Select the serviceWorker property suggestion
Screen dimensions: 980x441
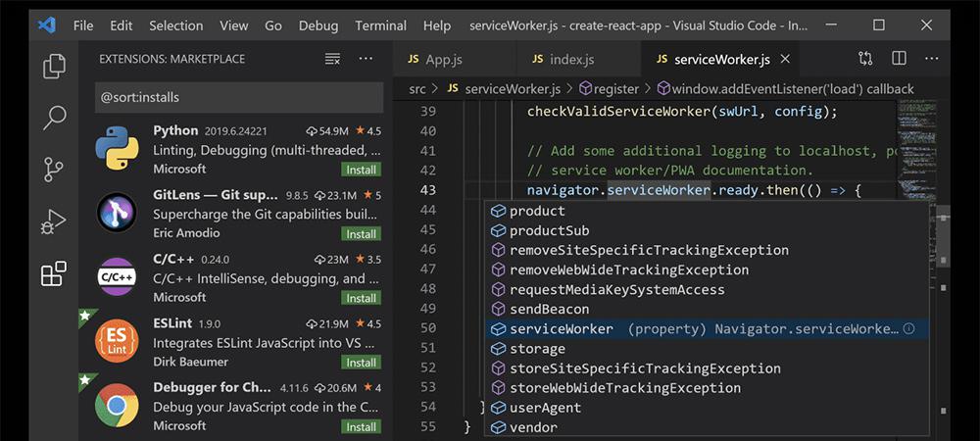click(x=707, y=328)
